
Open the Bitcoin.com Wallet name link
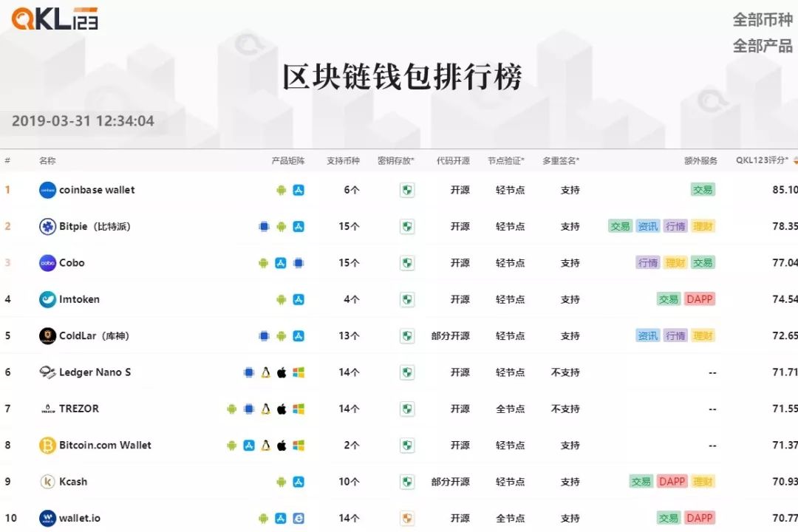105,445
